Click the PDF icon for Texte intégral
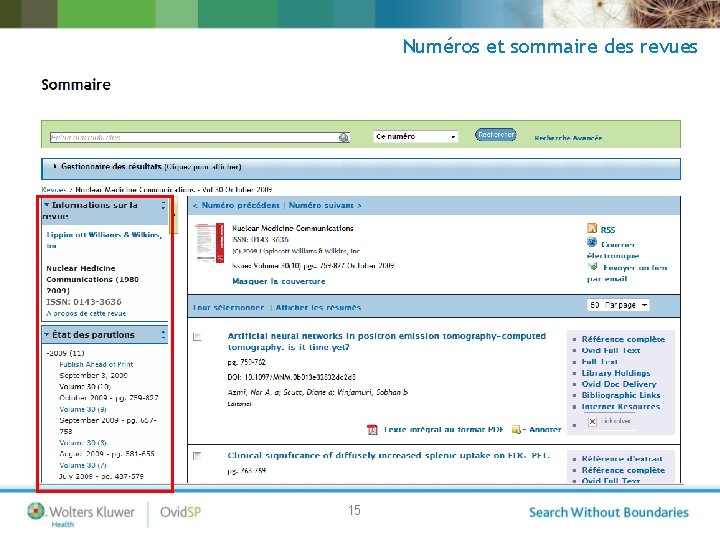Viewport: 720px width, 540px height. coord(372,429)
